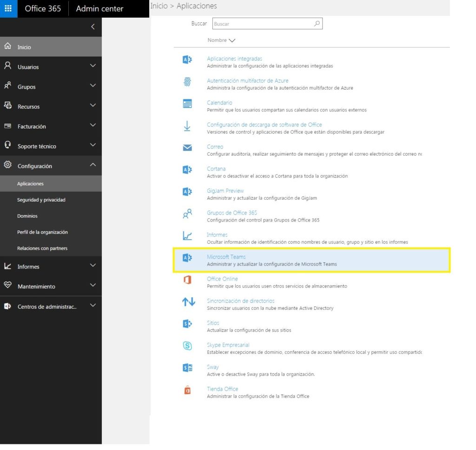Click the Tienda Office shopping bag icon
This screenshot has width=476, height=450.
[x=187, y=390]
